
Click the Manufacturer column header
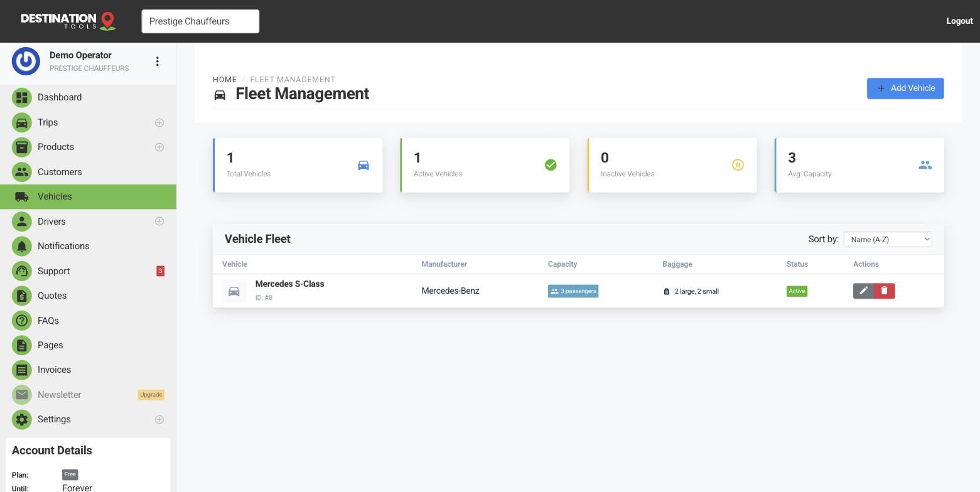click(x=444, y=264)
